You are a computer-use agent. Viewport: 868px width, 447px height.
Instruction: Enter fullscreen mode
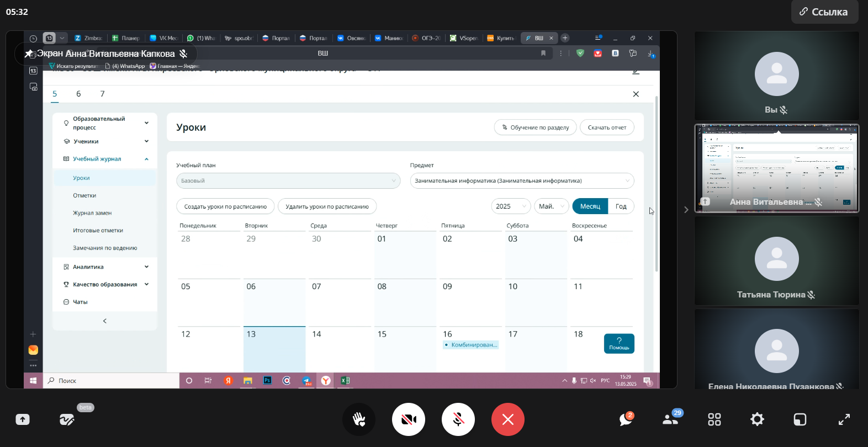tap(844, 419)
